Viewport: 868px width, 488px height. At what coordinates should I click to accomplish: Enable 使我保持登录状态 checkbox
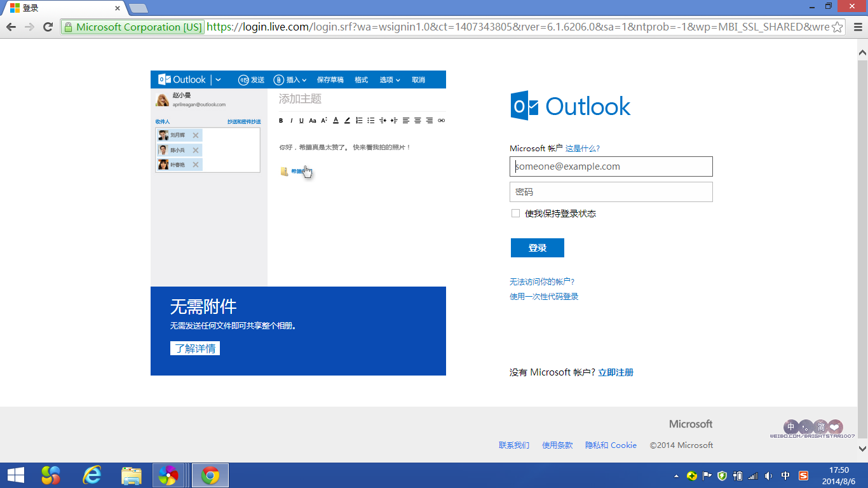[515, 213]
